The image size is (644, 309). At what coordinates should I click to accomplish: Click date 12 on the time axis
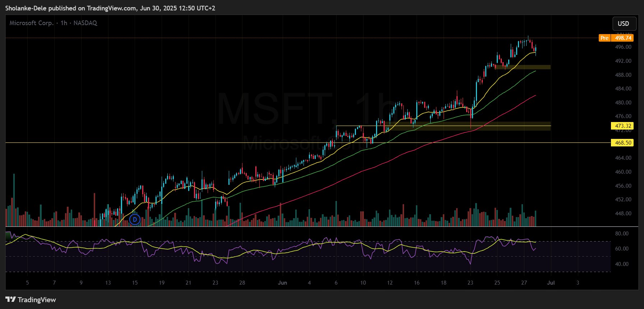pos(390,283)
